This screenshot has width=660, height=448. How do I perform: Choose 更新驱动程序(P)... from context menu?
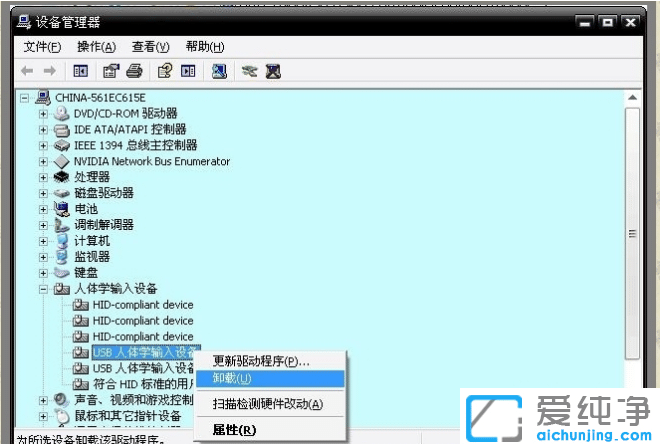[x=270, y=361]
